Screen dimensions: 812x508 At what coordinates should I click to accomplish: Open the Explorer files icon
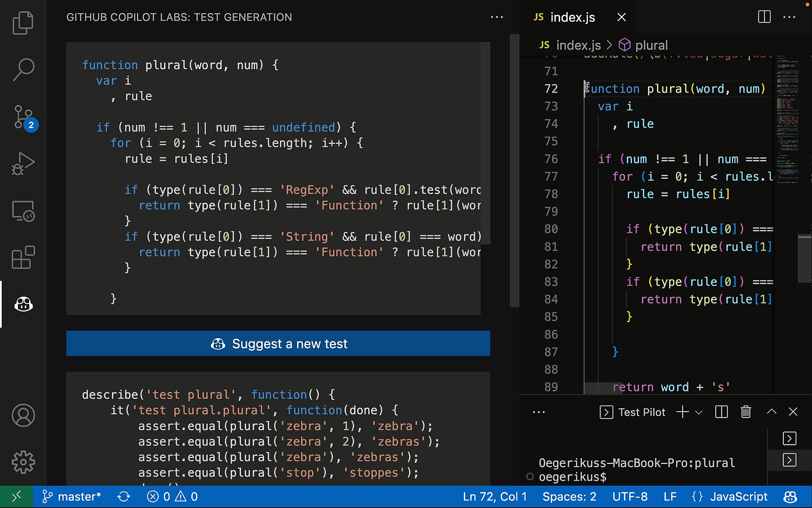(23, 23)
